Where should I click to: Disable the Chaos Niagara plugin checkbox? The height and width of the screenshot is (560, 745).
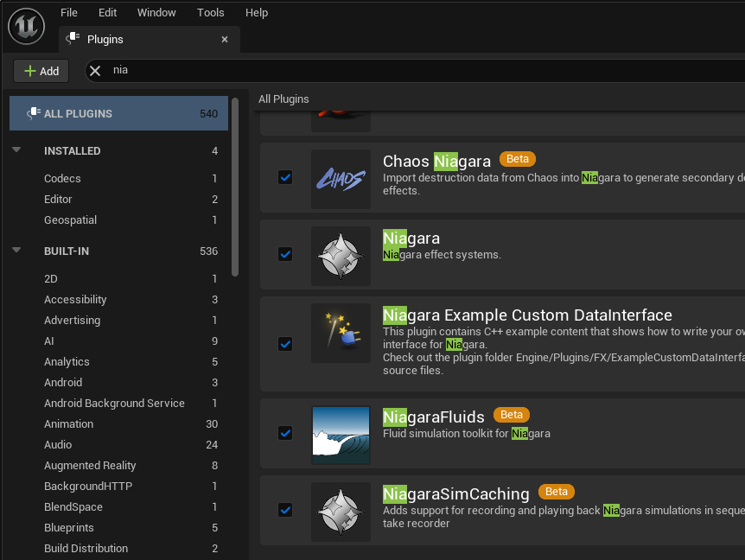pos(285,177)
